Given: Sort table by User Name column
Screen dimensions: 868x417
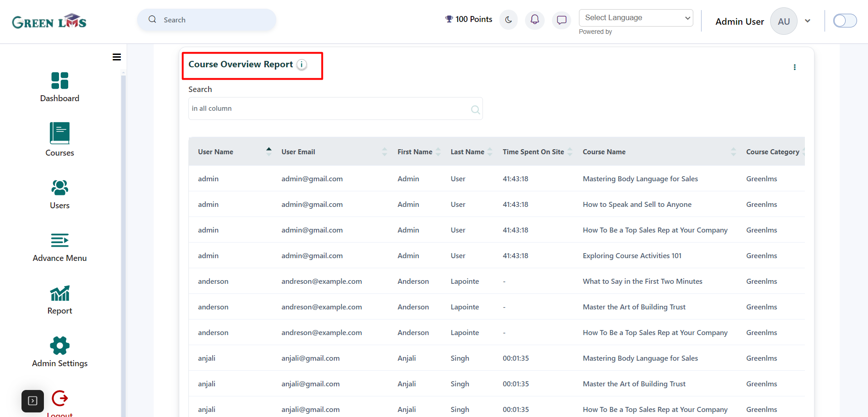Looking at the screenshot, I should (x=269, y=152).
